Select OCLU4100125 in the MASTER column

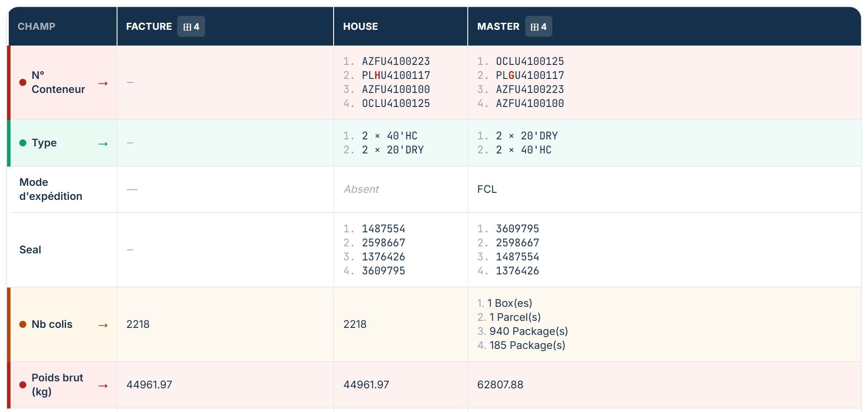(530, 61)
